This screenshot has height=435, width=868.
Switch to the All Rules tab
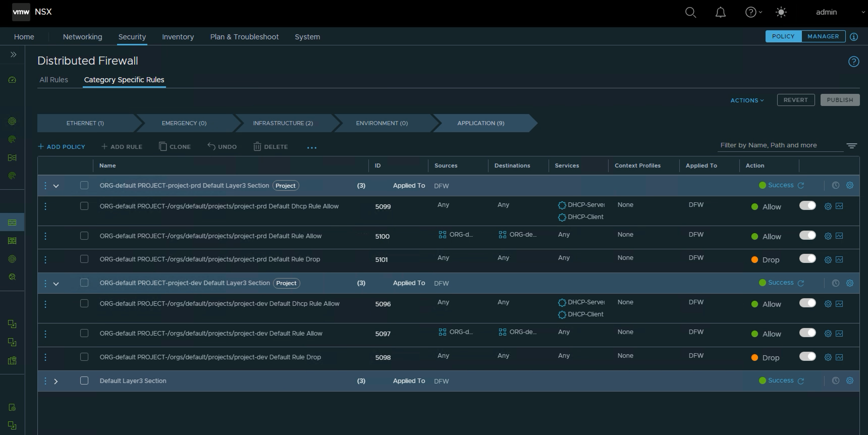(x=53, y=80)
